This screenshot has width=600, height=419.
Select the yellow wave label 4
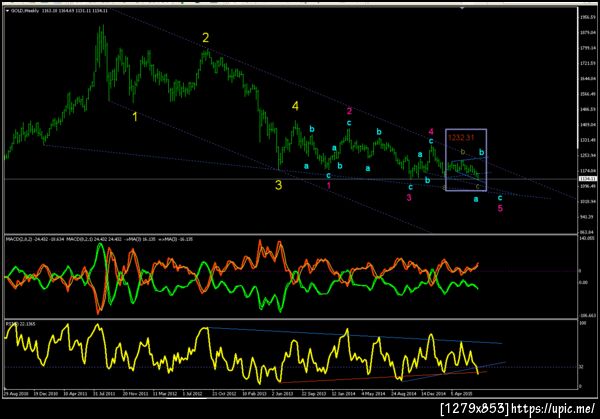pyautogui.click(x=295, y=106)
